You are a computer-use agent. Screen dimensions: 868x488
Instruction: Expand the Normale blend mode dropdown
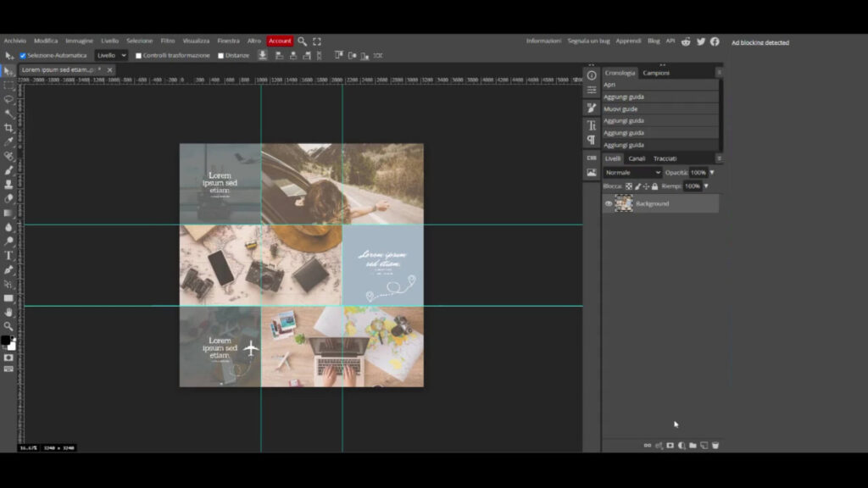pos(632,173)
